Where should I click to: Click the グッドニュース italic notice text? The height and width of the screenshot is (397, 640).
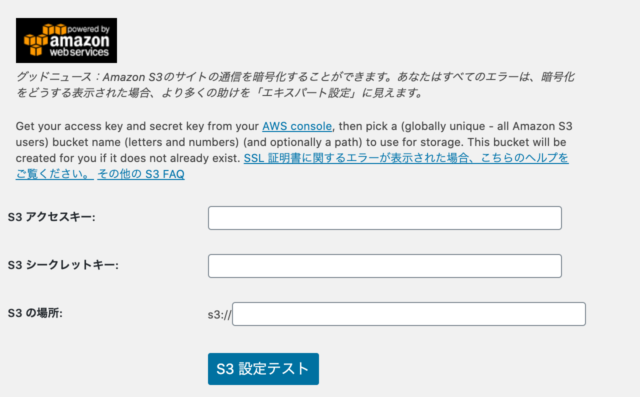click(295, 85)
